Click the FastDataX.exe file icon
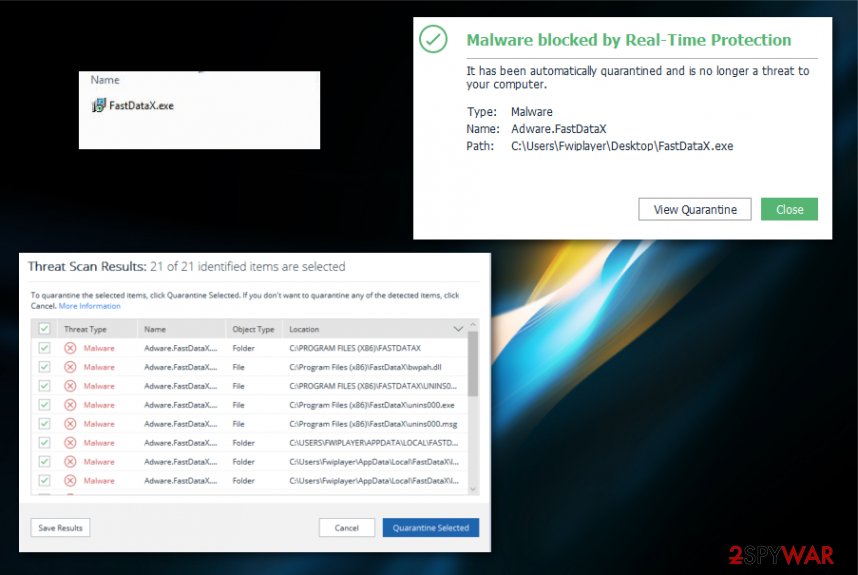Viewport: 858px width, 575px height. [x=98, y=105]
